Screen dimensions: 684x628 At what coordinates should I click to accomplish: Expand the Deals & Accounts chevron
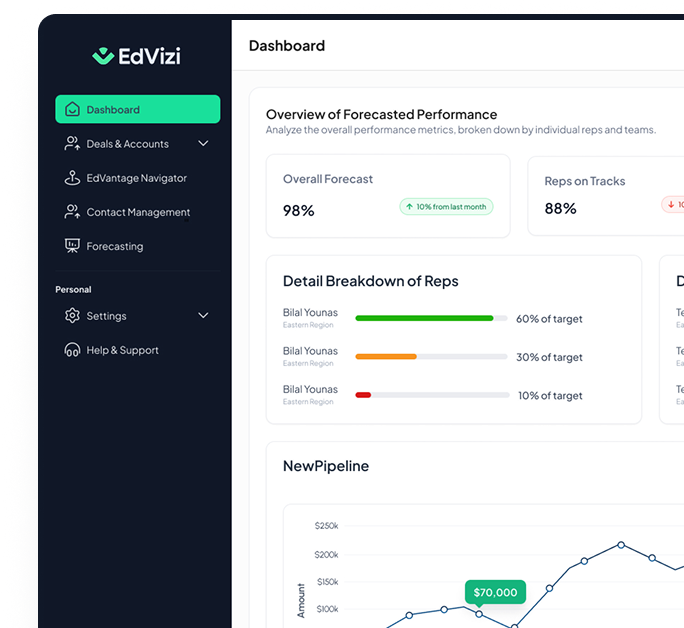203,144
